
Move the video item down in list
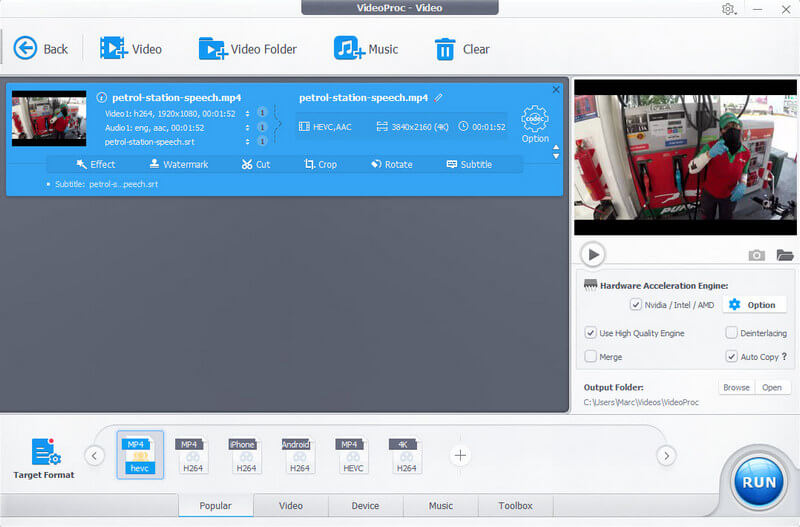point(556,156)
